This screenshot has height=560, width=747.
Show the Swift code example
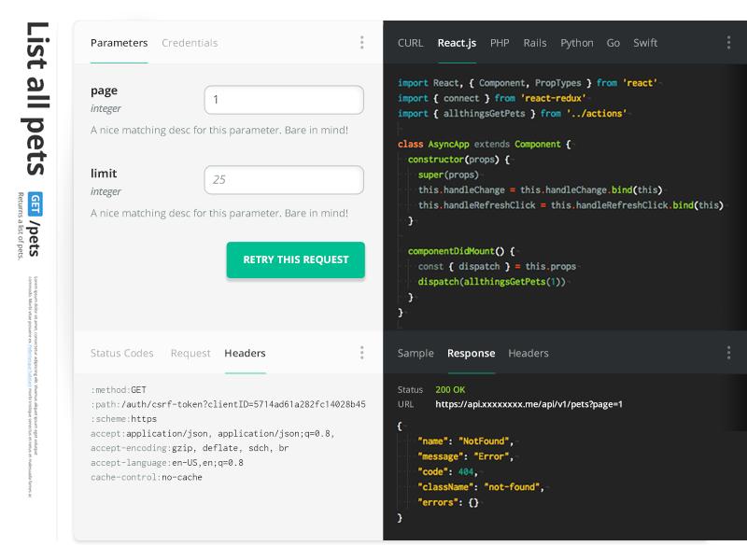[645, 43]
